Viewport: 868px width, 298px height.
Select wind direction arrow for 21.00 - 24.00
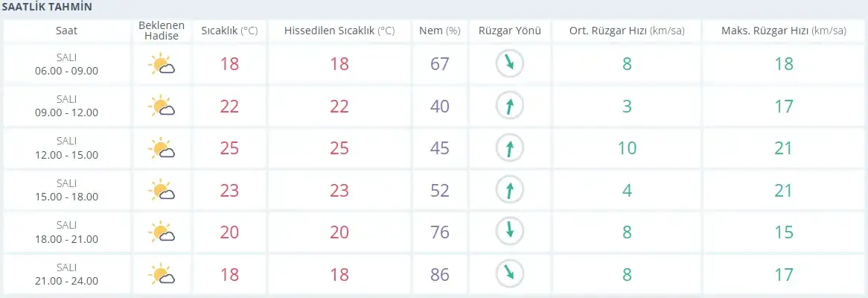(509, 274)
